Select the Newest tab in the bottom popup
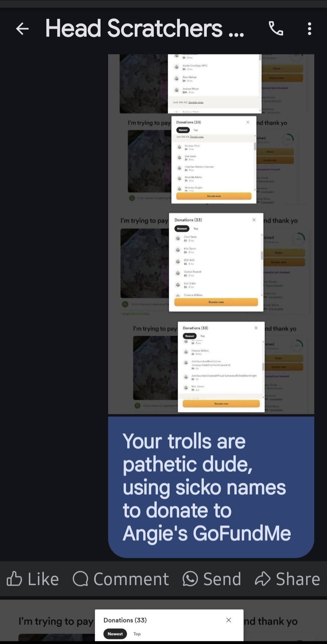The image size is (327, 644). pyautogui.click(x=115, y=634)
